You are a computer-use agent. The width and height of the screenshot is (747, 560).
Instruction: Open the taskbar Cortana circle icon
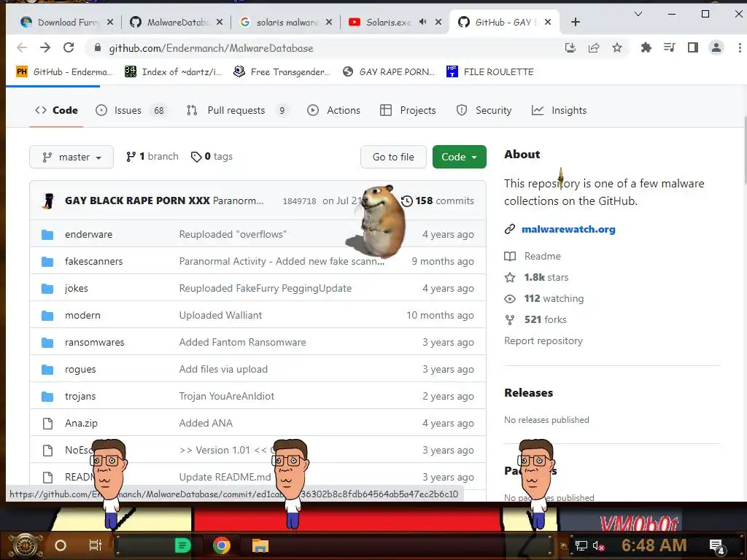pyautogui.click(x=61, y=545)
